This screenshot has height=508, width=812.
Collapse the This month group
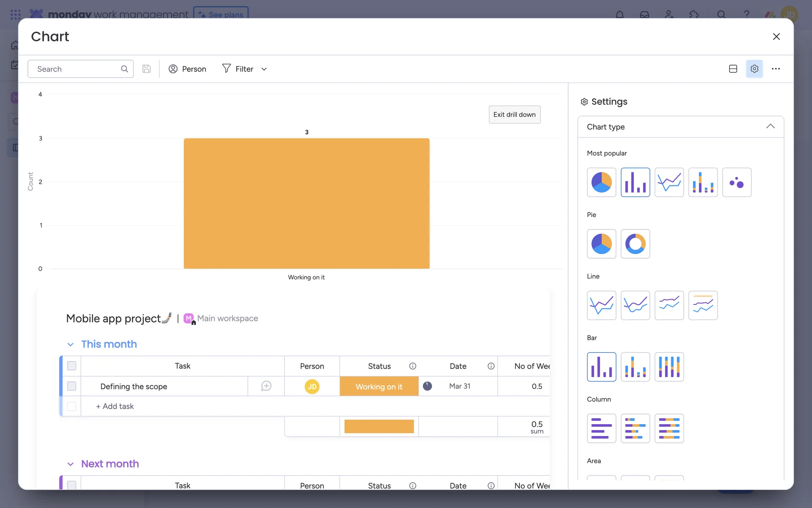(71, 345)
